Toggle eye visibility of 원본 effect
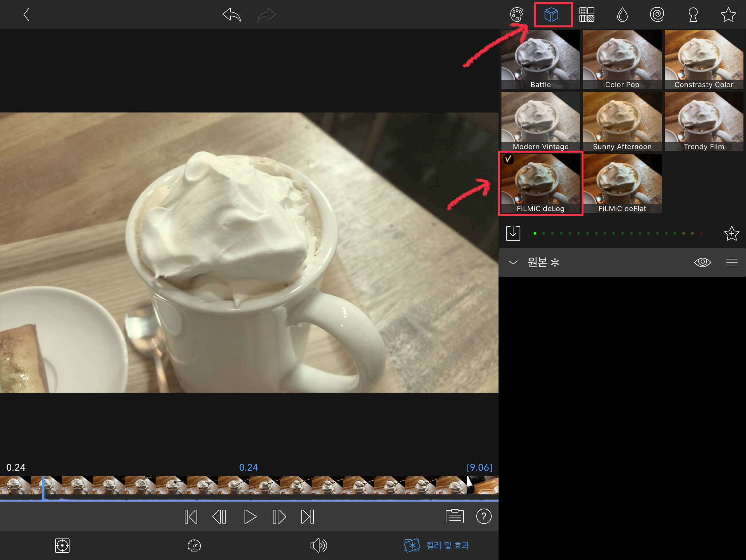This screenshot has width=746, height=560. coord(702,262)
